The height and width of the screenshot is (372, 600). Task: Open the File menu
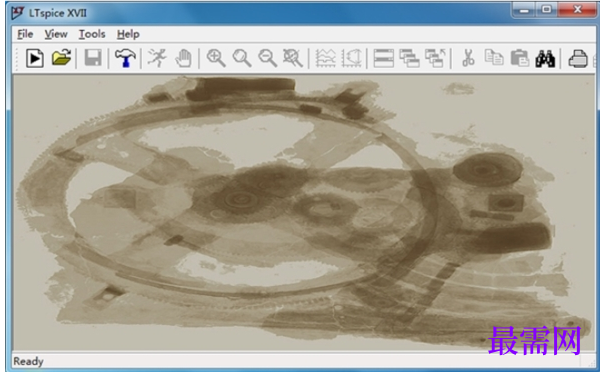[25, 34]
